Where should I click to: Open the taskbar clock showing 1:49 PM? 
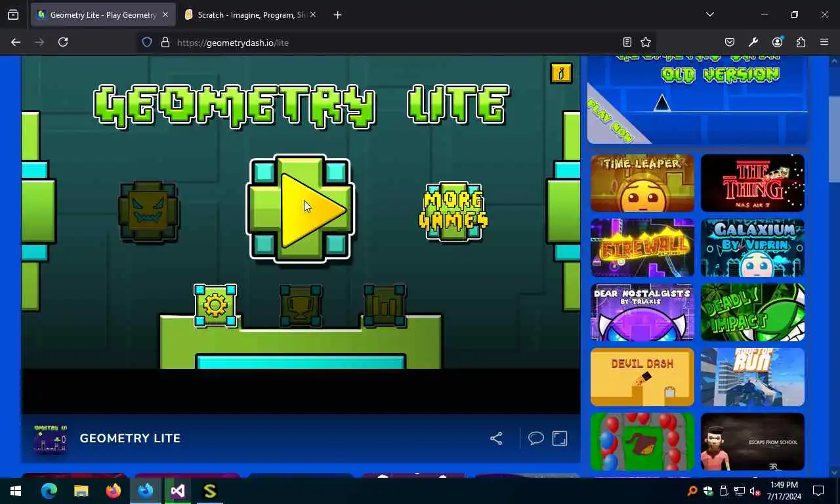coord(784,491)
